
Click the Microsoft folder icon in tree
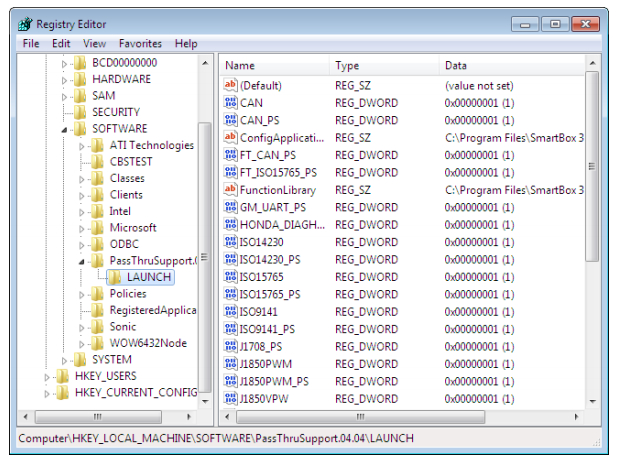[x=97, y=228]
